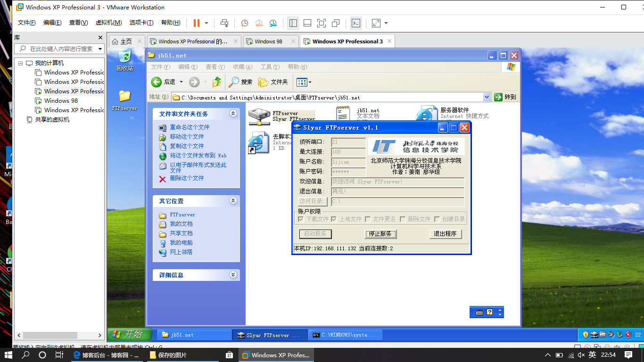Viewport: 644px width, 362px height.
Task: Enter full screen mode via VMware toolbar icon
Action: point(321,23)
